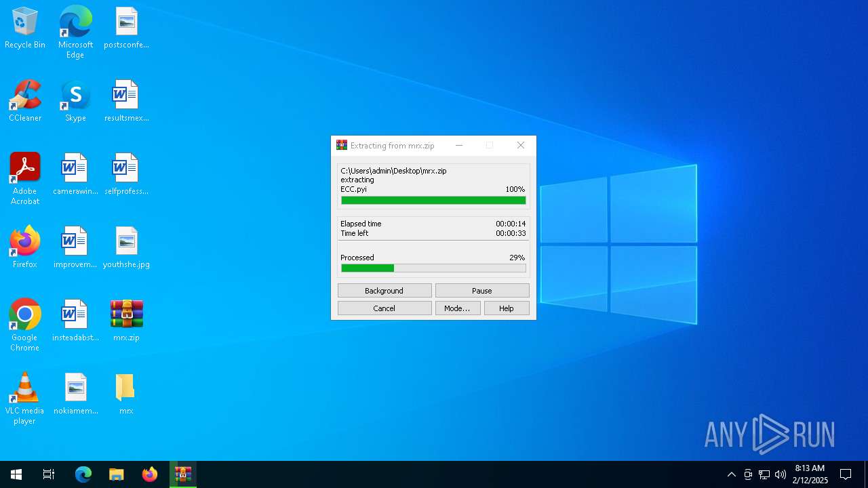Open Help for extraction dialog
The width and height of the screenshot is (868, 488).
tap(507, 308)
